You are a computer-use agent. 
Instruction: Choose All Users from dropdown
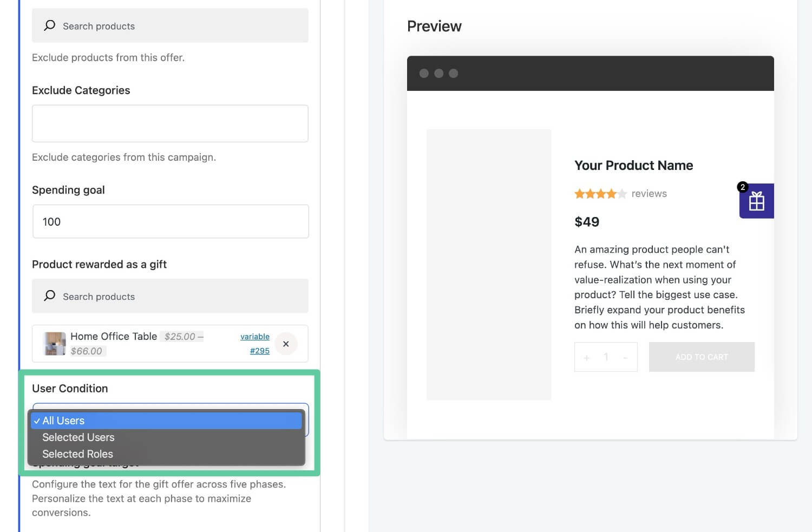point(166,421)
